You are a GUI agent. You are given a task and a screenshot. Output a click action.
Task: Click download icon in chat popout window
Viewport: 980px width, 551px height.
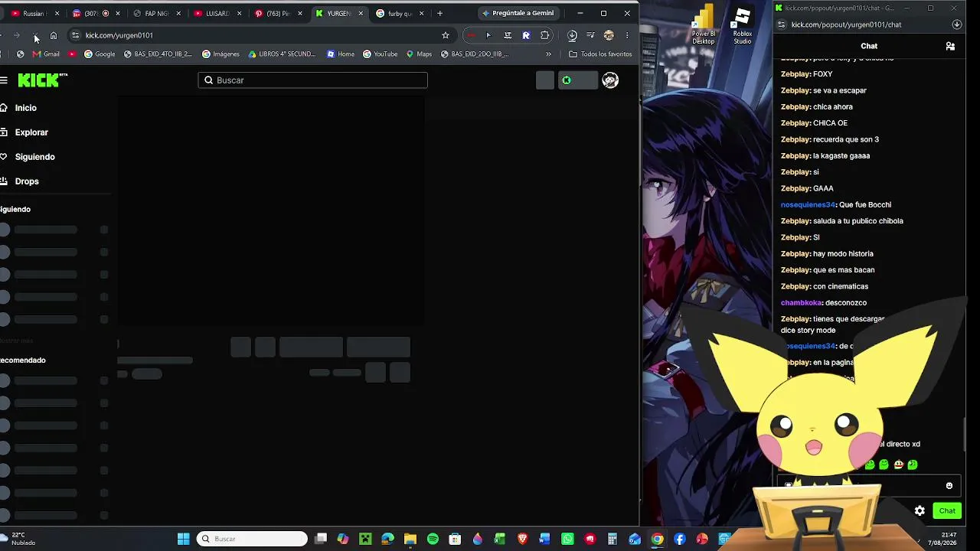(x=956, y=24)
